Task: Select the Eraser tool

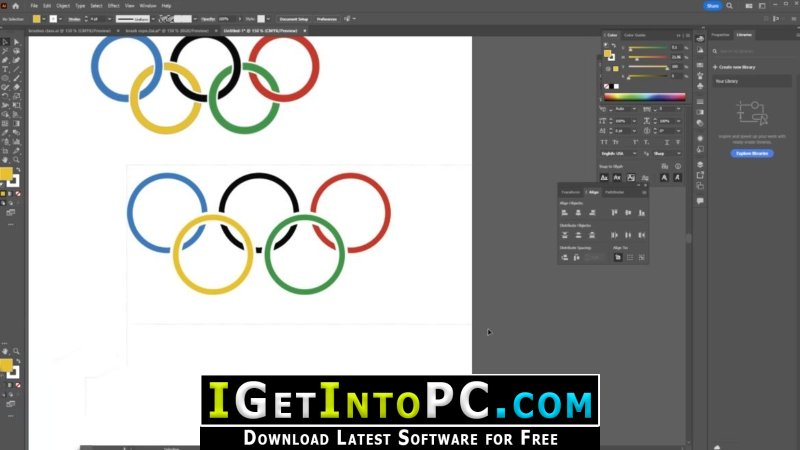Action: click(16, 87)
